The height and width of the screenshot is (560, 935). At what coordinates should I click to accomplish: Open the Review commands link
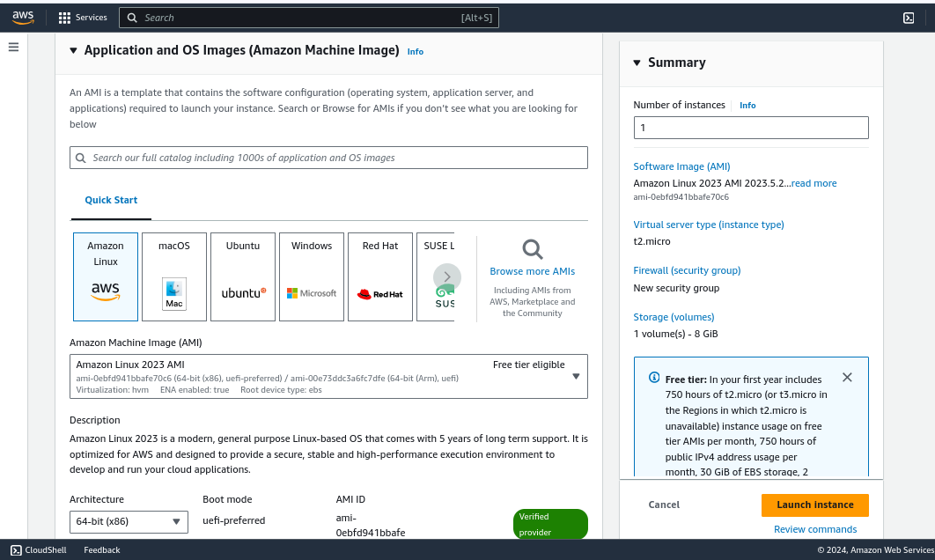(x=815, y=529)
